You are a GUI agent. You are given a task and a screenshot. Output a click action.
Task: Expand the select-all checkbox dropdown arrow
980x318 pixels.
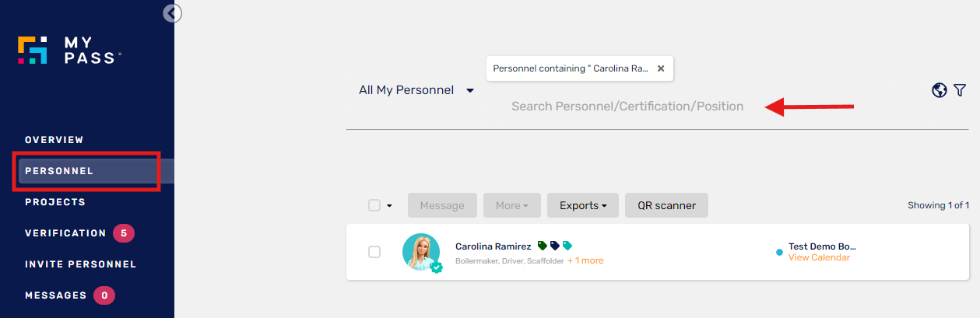389,206
